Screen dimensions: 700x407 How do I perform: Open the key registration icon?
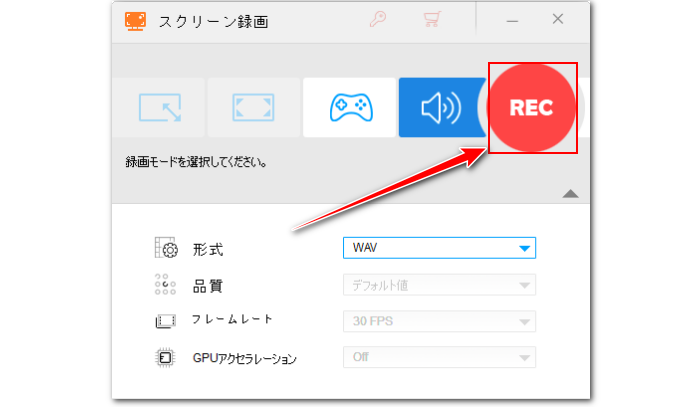pyautogui.click(x=378, y=19)
